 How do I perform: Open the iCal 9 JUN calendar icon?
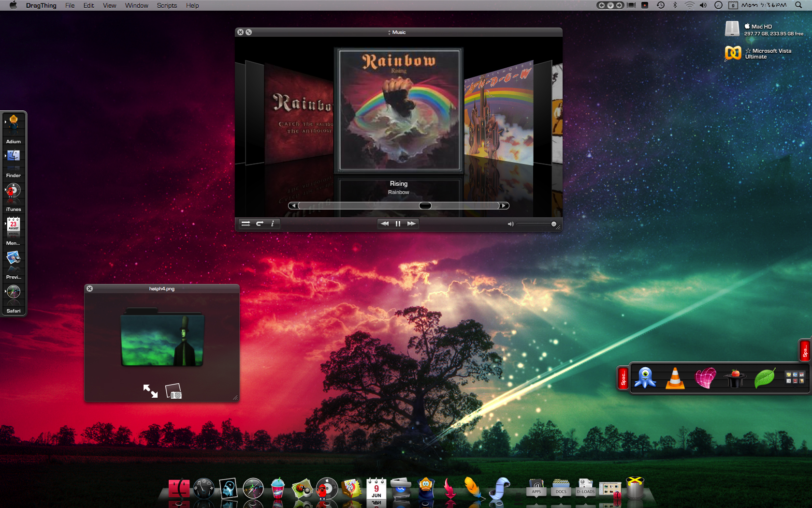pos(376,489)
